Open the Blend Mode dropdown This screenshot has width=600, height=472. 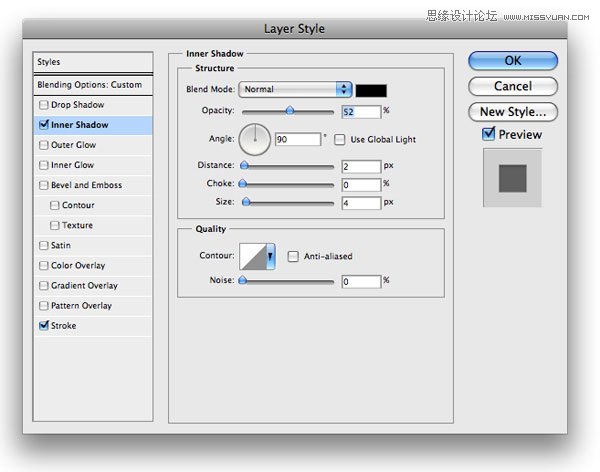(x=297, y=89)
